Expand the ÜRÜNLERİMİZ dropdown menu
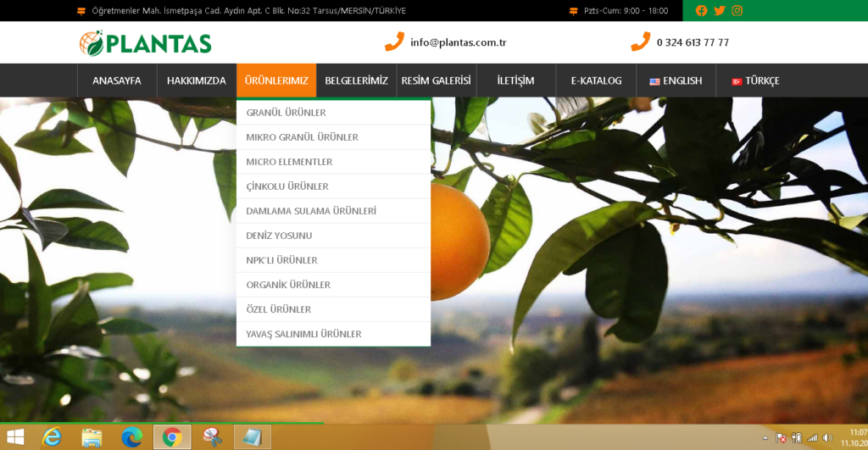Image resolution: width=868 pixels, height=450 pixels. (276, 81)
